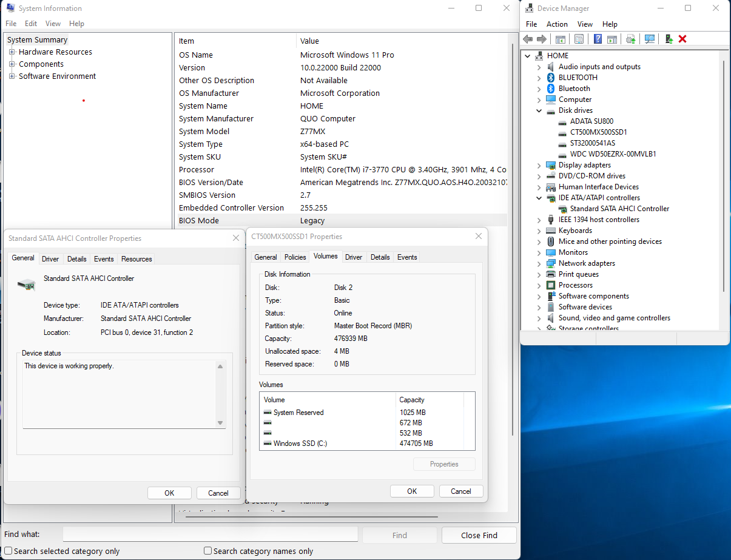The image size is (731, 560).
Task: Click the Close Find button
Action: tap(479, 535)
